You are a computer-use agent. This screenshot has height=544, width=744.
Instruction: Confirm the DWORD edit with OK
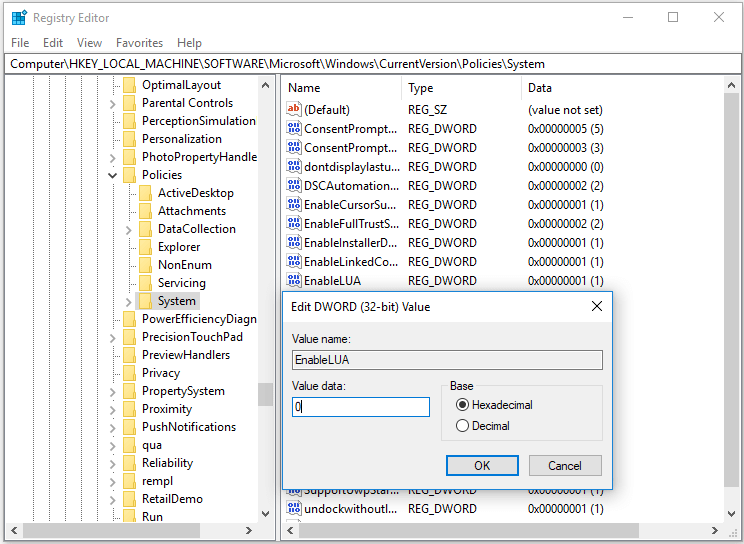coord(482,465)
